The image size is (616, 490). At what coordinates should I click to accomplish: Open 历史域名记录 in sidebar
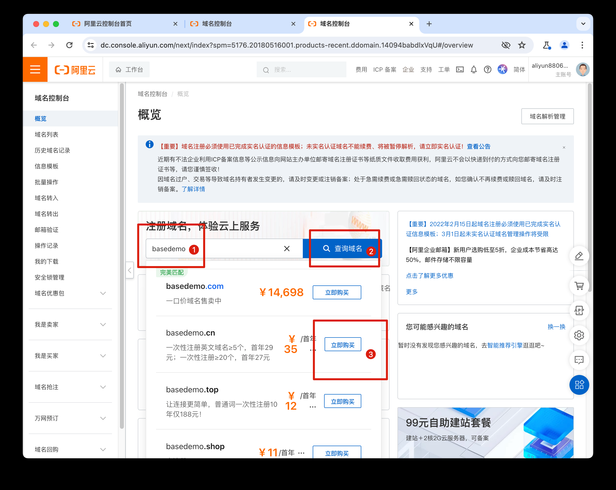(x=52, y=150)
